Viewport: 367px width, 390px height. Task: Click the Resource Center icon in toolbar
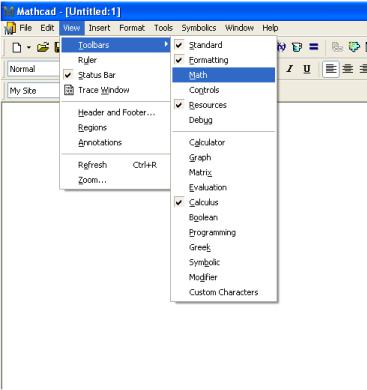(354, 47)
